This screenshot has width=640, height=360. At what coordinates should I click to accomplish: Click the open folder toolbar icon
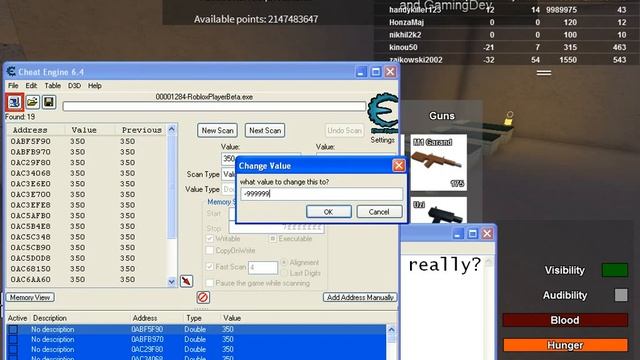pyautogui.click(x=32, y=102)
